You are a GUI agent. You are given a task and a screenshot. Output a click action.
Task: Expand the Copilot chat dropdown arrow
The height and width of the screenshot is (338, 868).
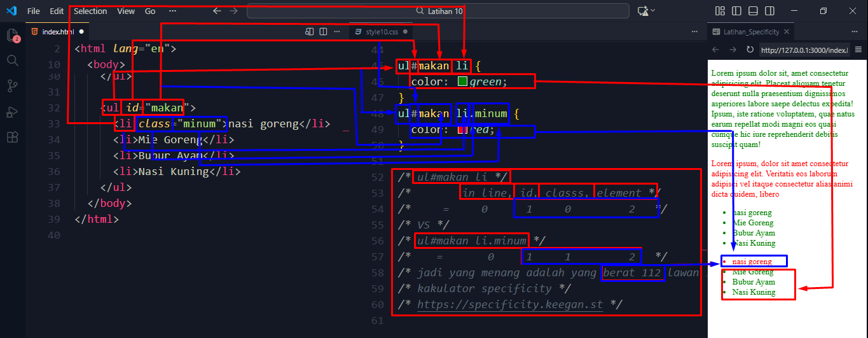[653, 11]
